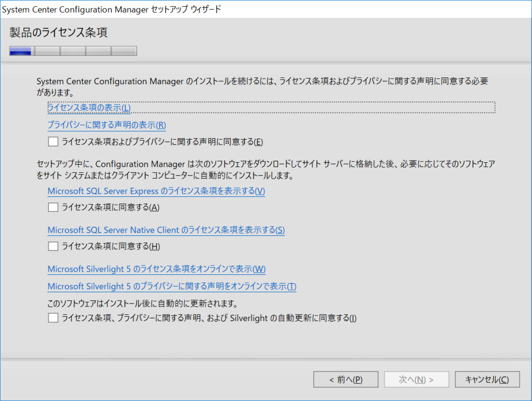
Task: Click the wizard step progress bar
Action: tap(73, 51)
